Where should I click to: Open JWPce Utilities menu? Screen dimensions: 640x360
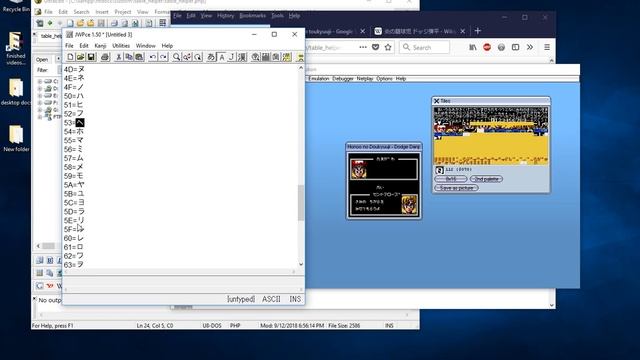click(121, 46)
